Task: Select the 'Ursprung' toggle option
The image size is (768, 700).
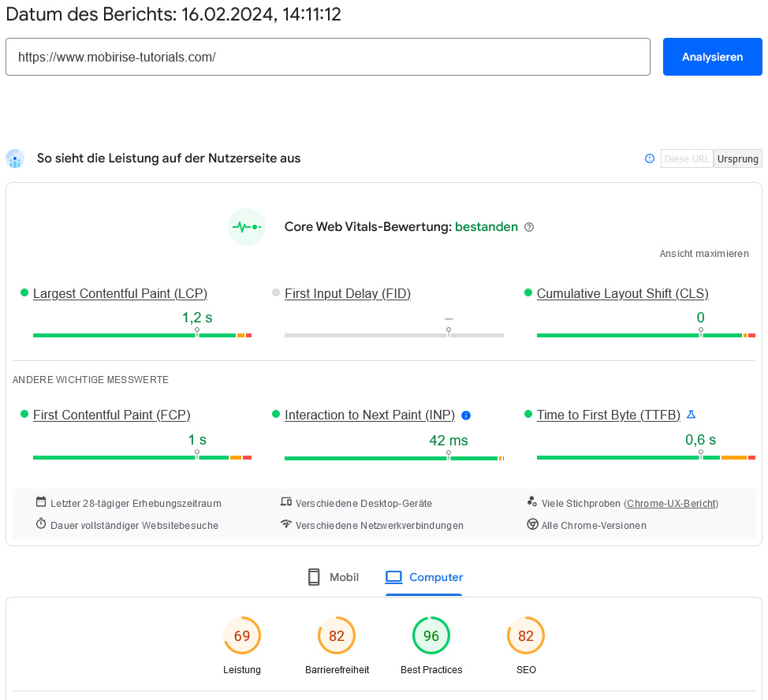Action: [x=738, y=158]
